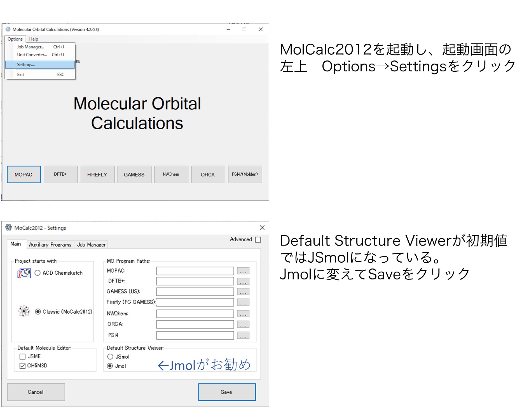This screenshot has width=529, height=420.
Task: Select ACD Chemsketch radio button
Action: (38, 273)
